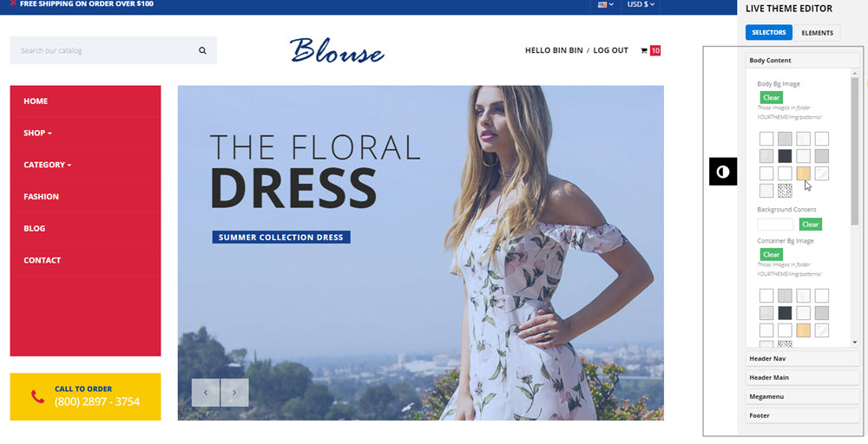Expand the CATEGORY menu item
Viewport: 868px width, 444px height.
[x=48, y=165]
